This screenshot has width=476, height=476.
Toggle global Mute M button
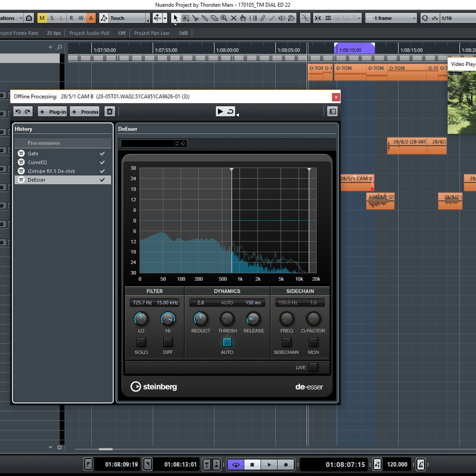[42, 18]
